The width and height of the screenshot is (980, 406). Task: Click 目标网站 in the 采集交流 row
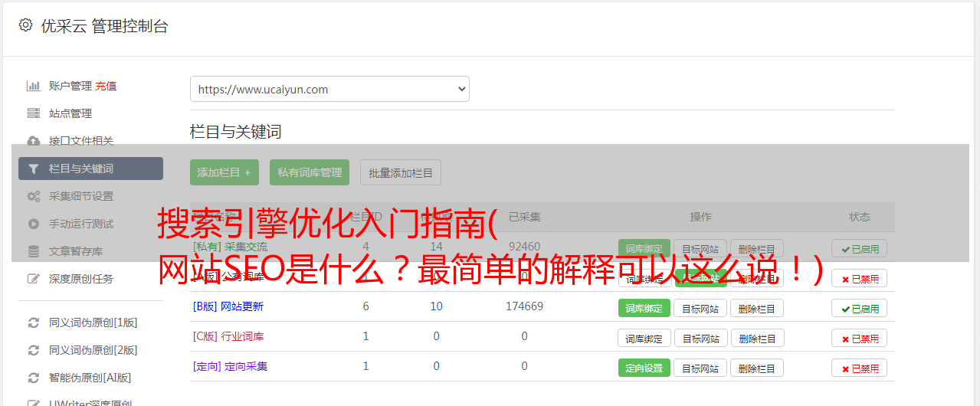700,248
